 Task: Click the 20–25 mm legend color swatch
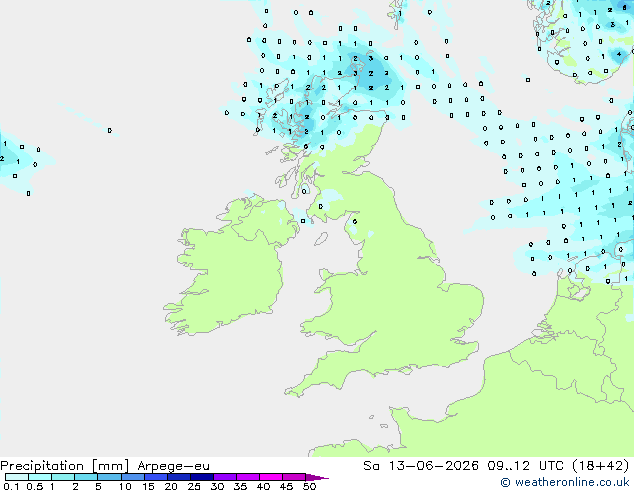(178, 477)
